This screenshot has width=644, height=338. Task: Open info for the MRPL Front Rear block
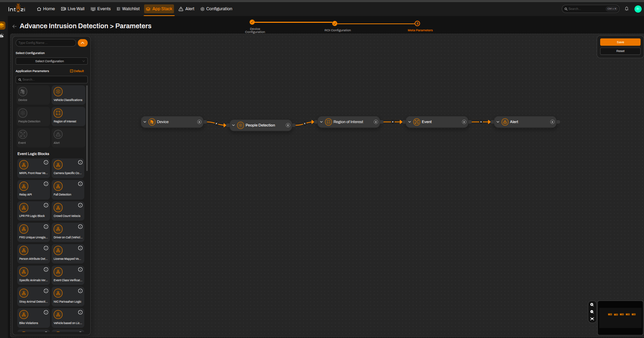pyautogui.click(x=46, y=163)
